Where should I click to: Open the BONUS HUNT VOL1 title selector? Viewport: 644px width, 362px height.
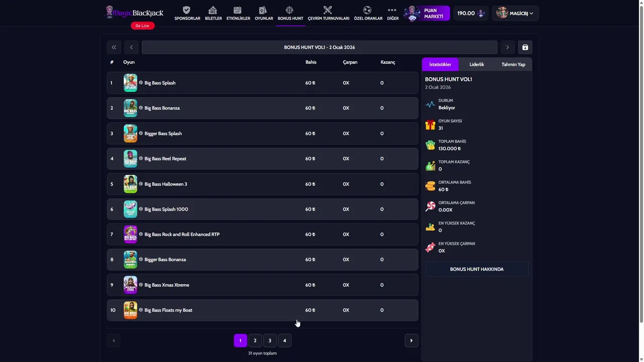[x=319, y=47]
